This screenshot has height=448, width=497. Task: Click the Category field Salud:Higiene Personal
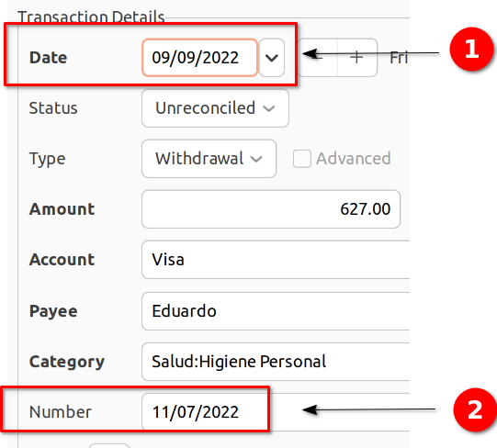pyautogui.click(x=276, y=362)
